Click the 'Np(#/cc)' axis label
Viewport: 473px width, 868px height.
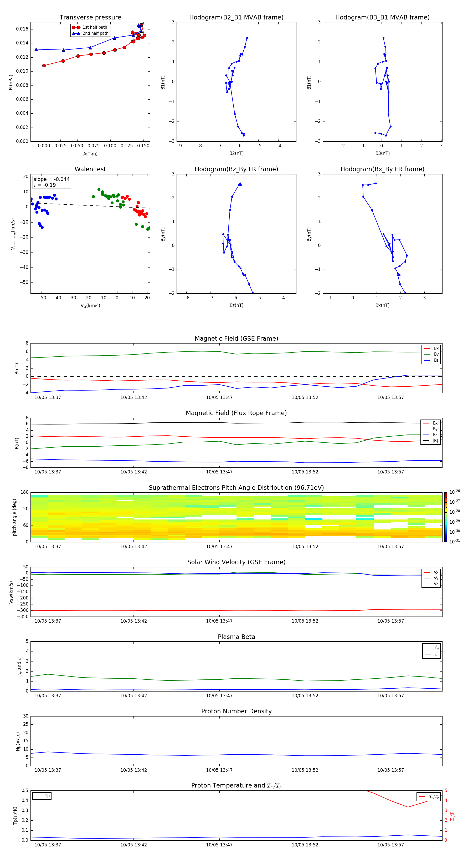pyautogui.click(x=18, y=741)
